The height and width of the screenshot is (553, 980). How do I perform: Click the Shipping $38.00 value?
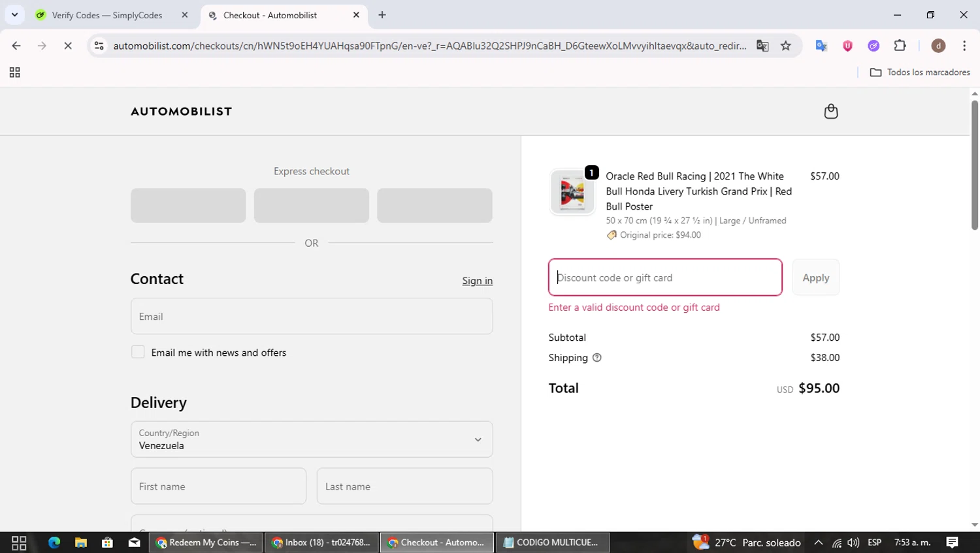tap(825, 358)
